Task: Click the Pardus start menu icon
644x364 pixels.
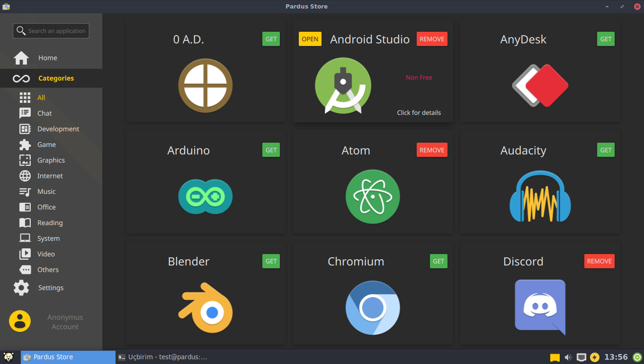Action: tap(9, 357)
